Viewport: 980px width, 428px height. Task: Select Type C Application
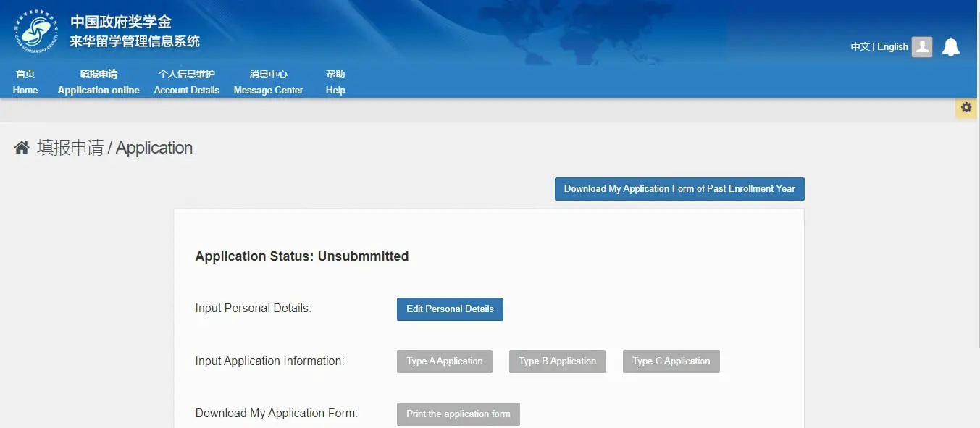tap(671, 361)
